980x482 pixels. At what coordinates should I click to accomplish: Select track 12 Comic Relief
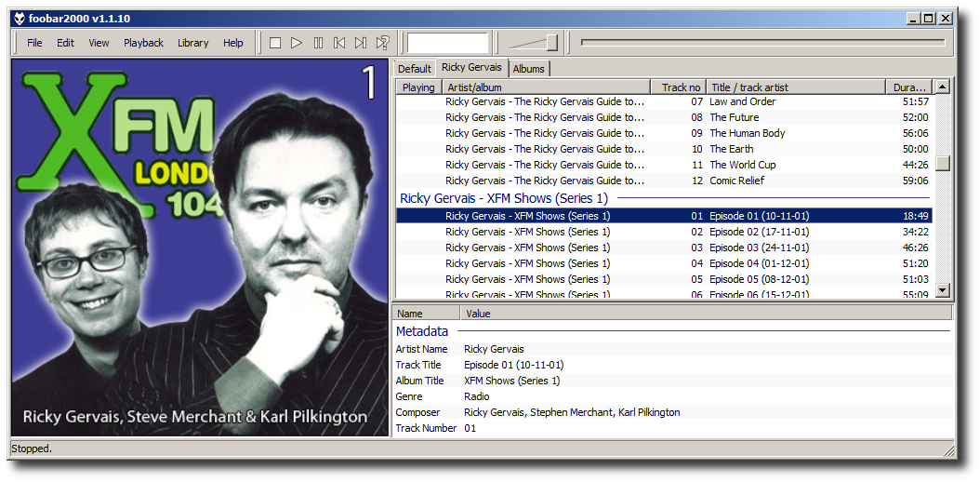(665, 181)
